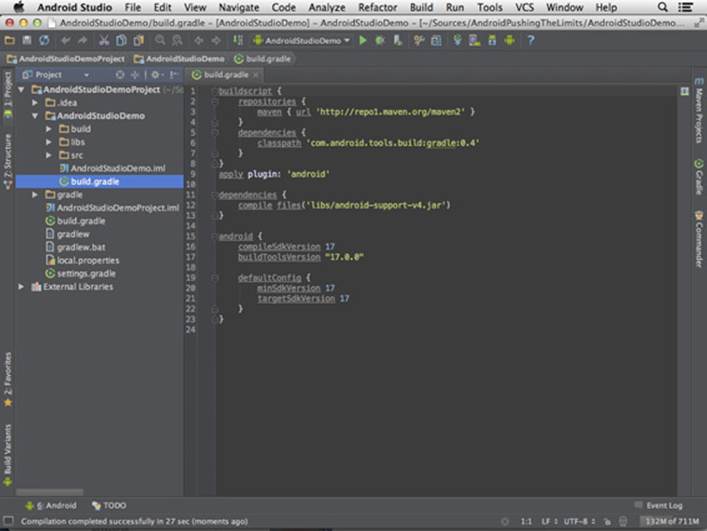Click the Undo arrow in toolbar
707x531 pixels.
point(65,41)
